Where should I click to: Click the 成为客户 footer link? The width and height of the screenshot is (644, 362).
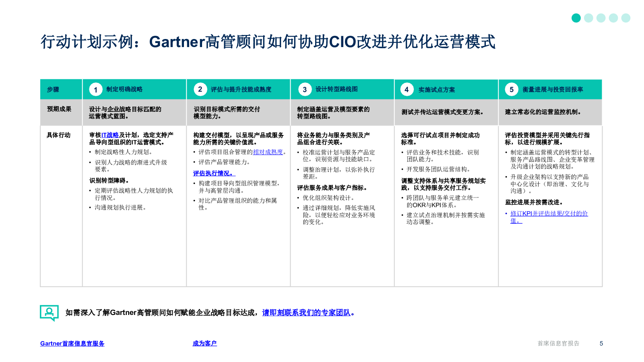coord(204,343)
